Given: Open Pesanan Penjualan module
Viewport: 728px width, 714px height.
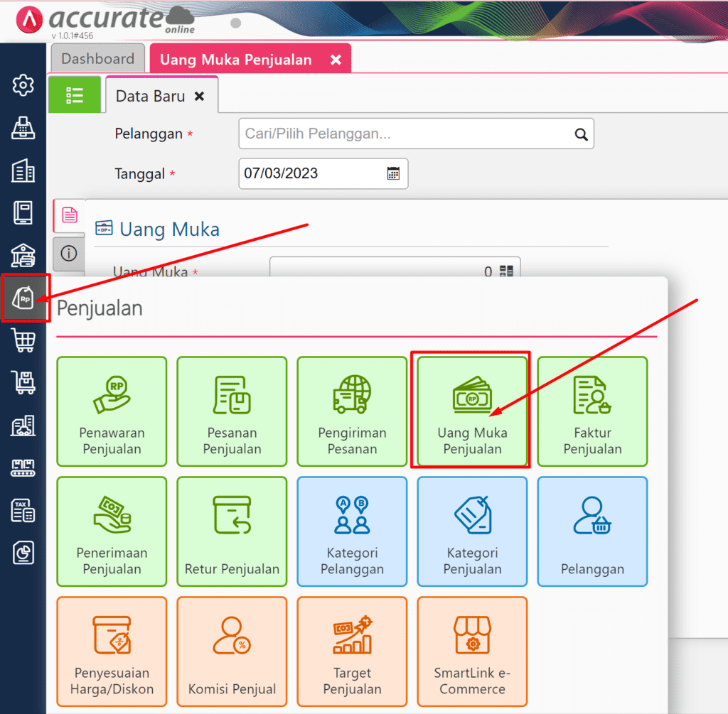Looking at the screenshot, I should click(x=232, y=411).
